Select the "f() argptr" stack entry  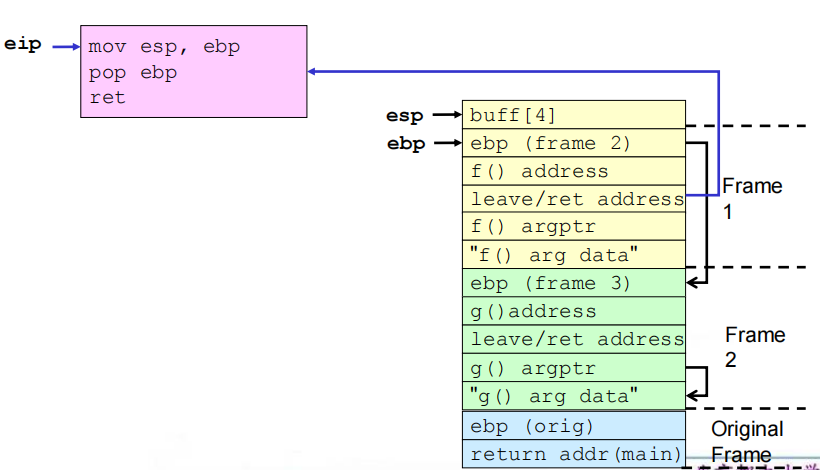[573, 226]
